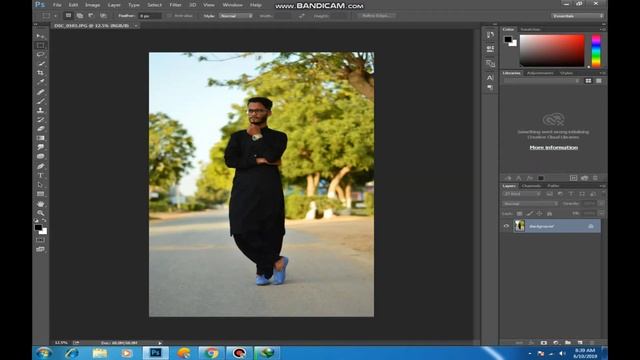Image resolution: width=640 pixels, height=360 pixels.
Task: Switch Libraries to list view
Action: [x=598, y=81]
